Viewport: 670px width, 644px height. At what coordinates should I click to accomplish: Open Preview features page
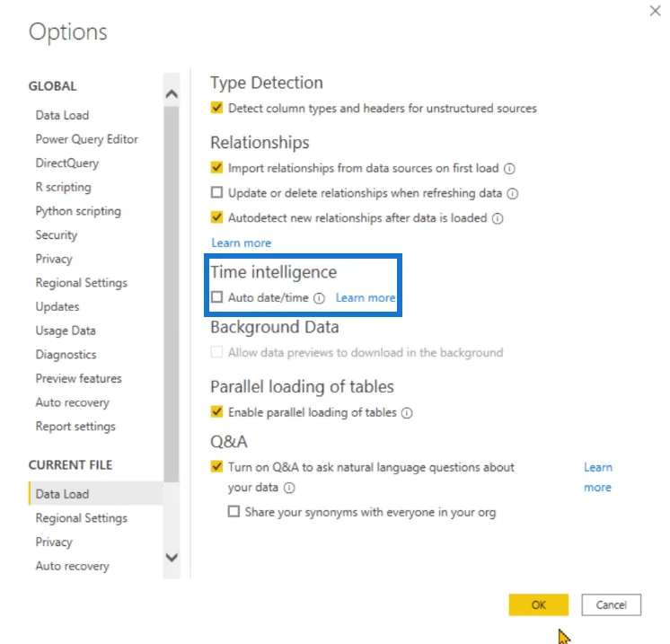coord(79,379)
